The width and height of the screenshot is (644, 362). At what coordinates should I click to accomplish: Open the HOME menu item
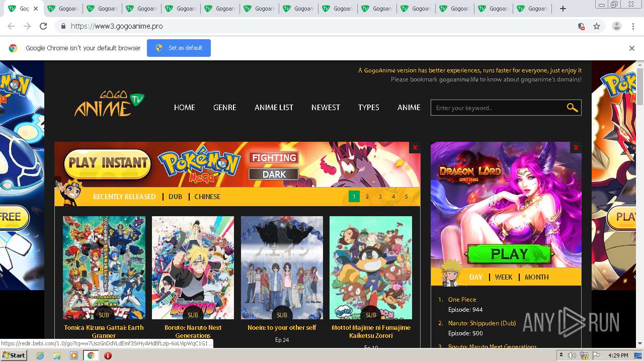185,108
